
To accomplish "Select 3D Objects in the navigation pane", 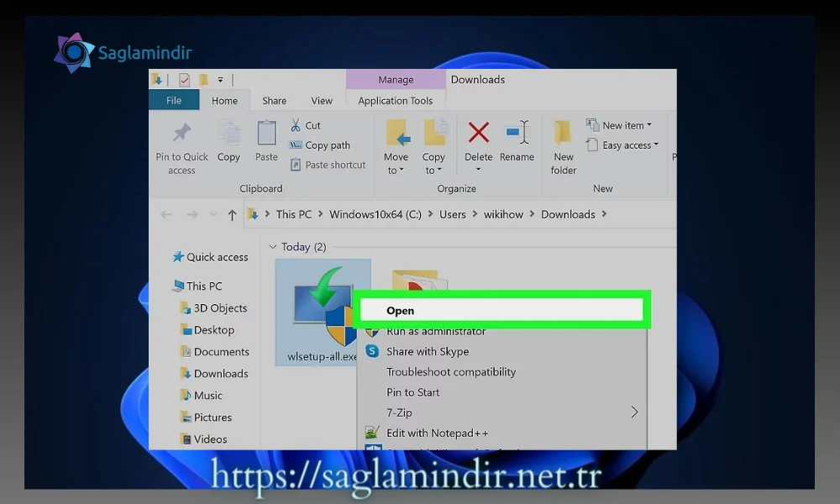I will (213, 308).
